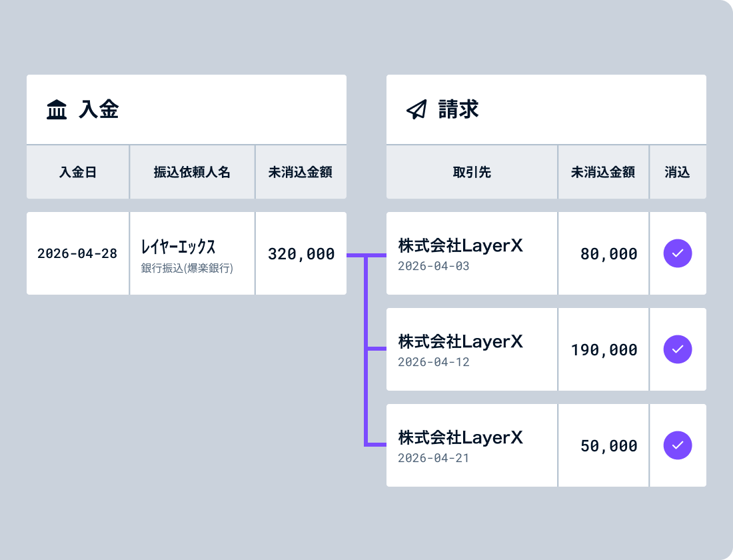Click the 消込 column header

[x=677, y=172]
